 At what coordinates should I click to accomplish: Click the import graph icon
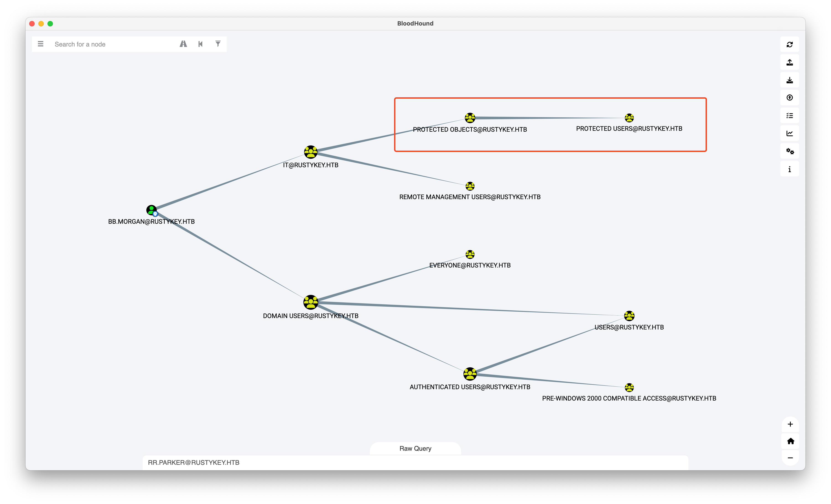pos(789,80)
